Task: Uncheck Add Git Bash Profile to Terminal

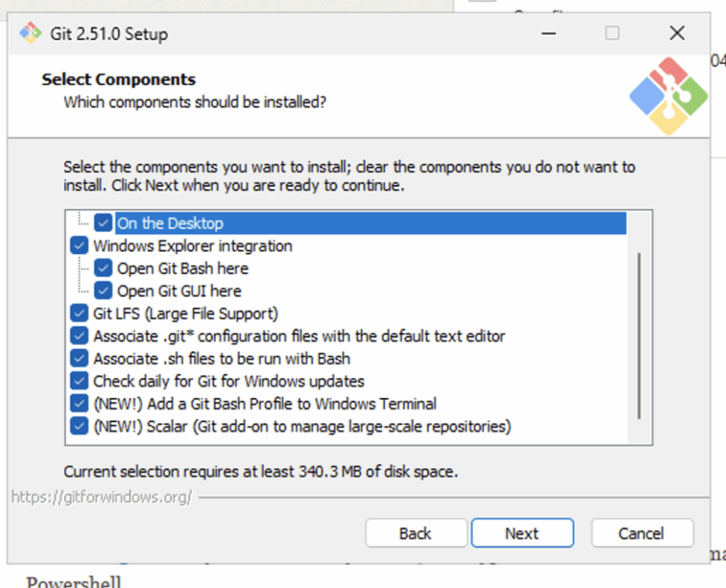Action: pos(79,405)
